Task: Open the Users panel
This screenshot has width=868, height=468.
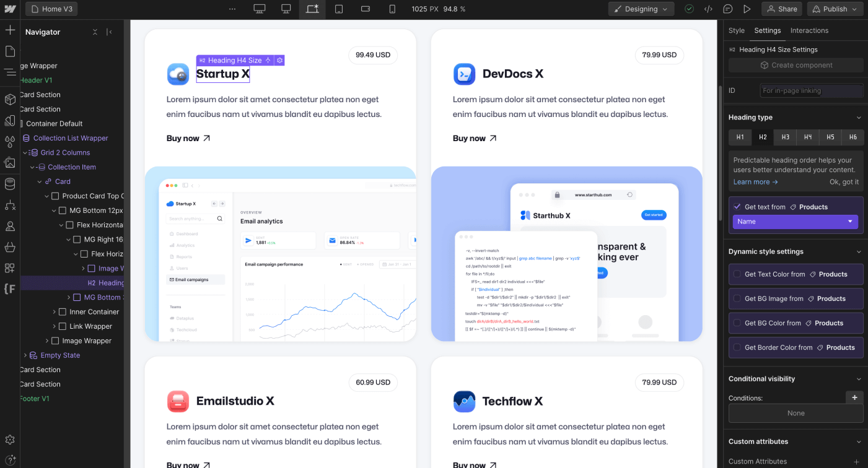Action: click(10, 226)
